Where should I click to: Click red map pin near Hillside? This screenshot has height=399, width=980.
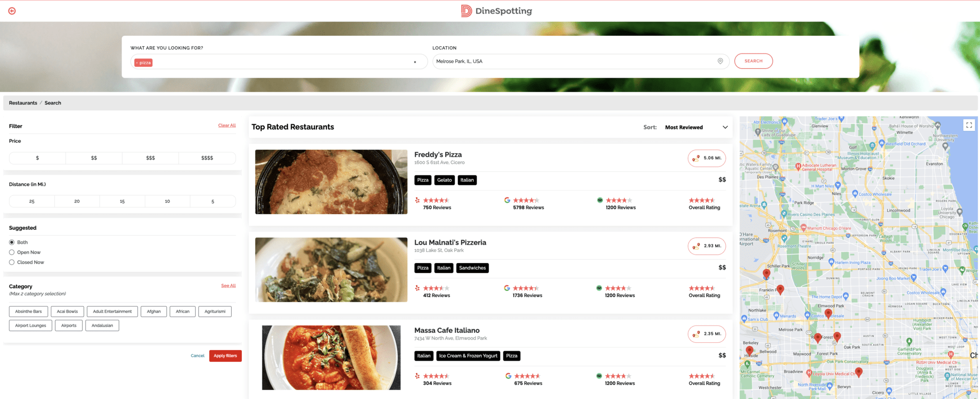[749, 351]
